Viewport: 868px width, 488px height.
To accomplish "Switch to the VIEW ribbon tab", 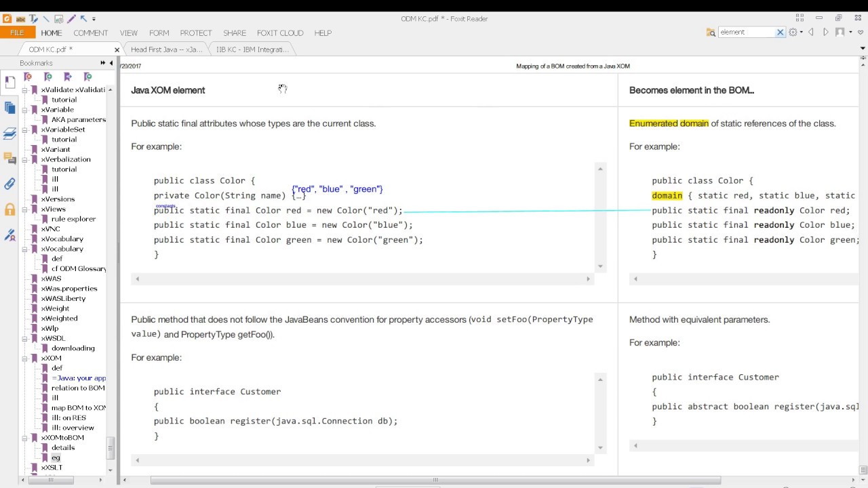I will tap(129, 33).
